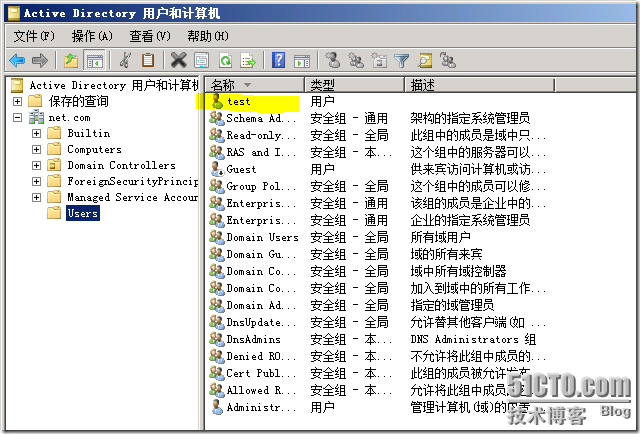Select the Users folder in tree
Viewport: 640px width, 434px height.
83,213
